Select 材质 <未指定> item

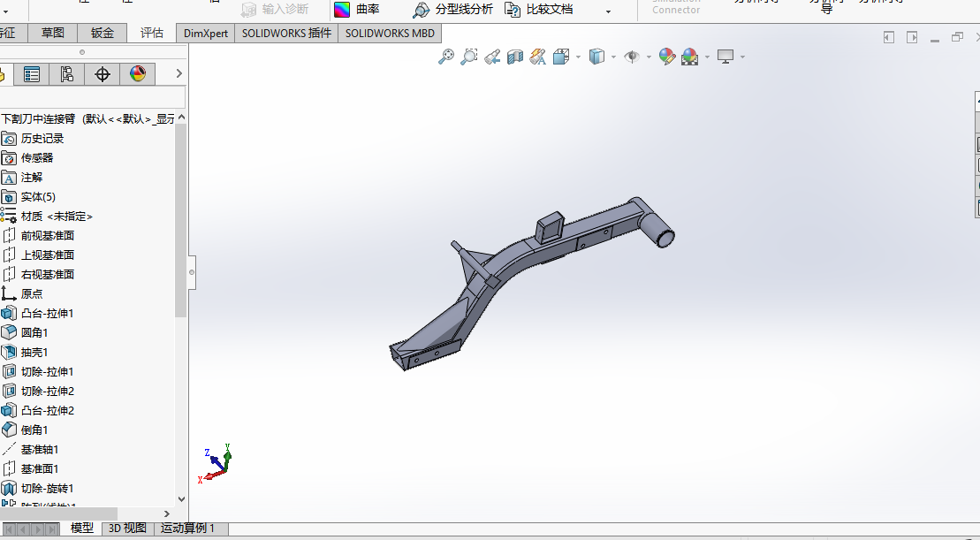[x=57, y=217]
